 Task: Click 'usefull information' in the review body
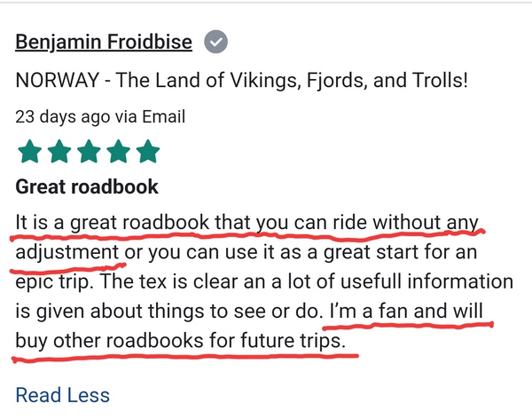pyautogui.click(x=426, y=281)
